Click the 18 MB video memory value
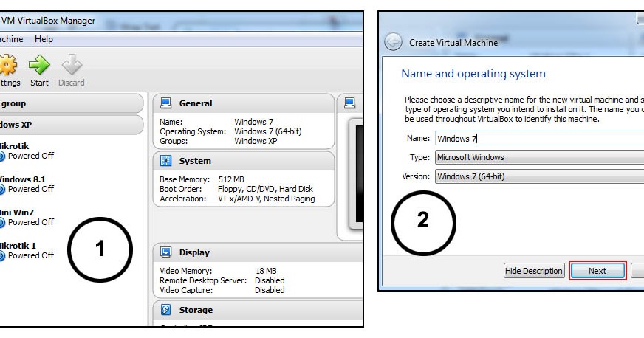The image size is (644, 338). [266, 271]
